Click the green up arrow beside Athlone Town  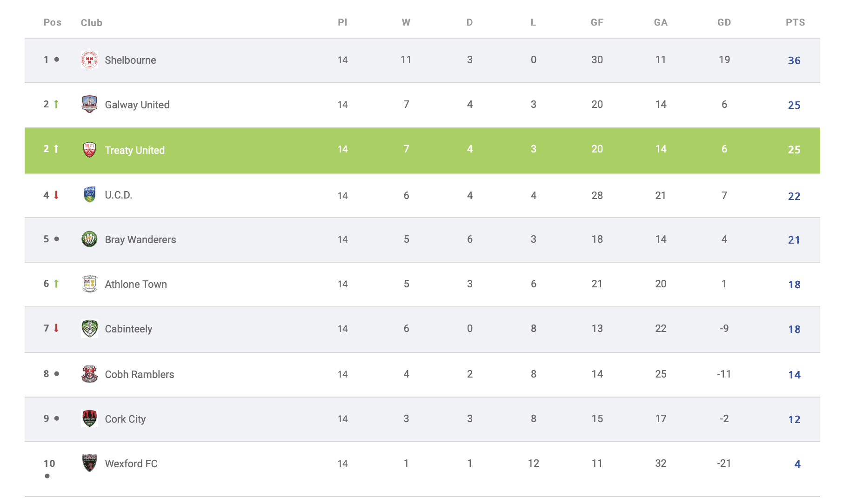click(56, 284)
